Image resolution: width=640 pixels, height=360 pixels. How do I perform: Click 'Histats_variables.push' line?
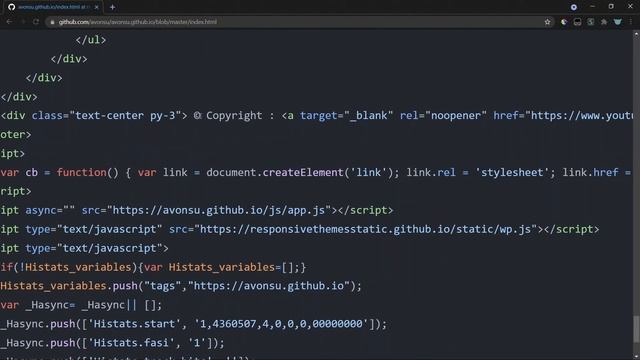click(x=181, y=286)
